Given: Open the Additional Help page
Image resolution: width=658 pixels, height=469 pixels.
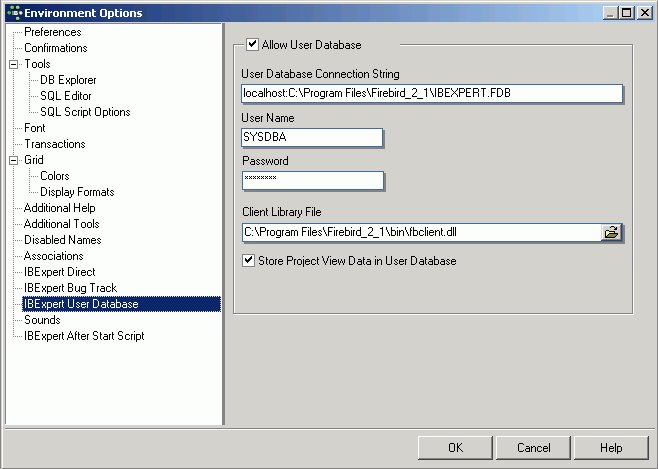Looking at the screenshot, I should (60, 208).
